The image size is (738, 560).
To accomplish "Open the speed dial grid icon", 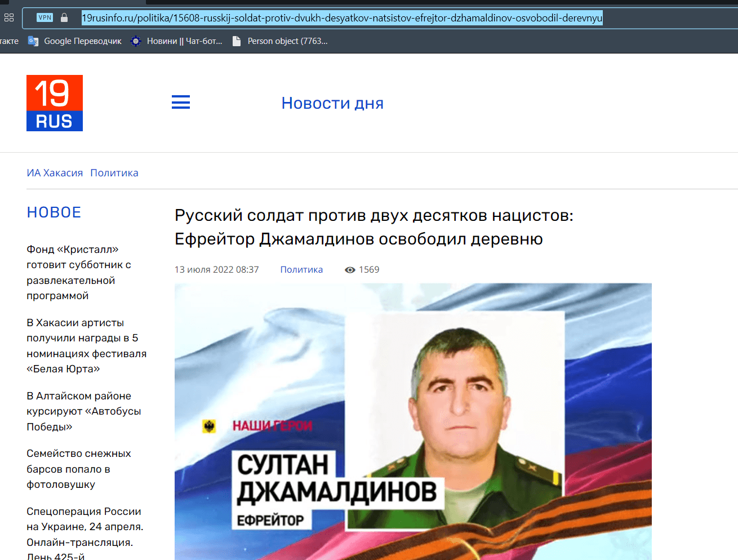I will pyautogui.click(x=9, y=17).
